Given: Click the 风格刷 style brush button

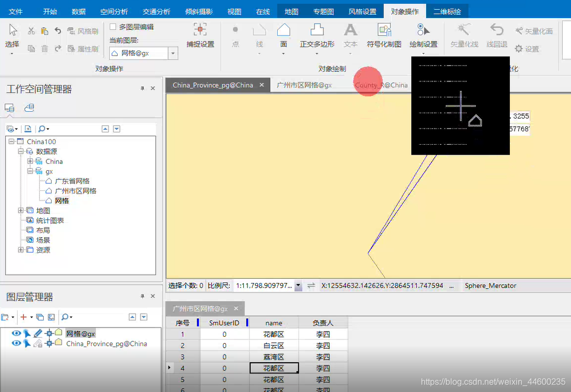Looking at the screenshot, I should 83,31.
